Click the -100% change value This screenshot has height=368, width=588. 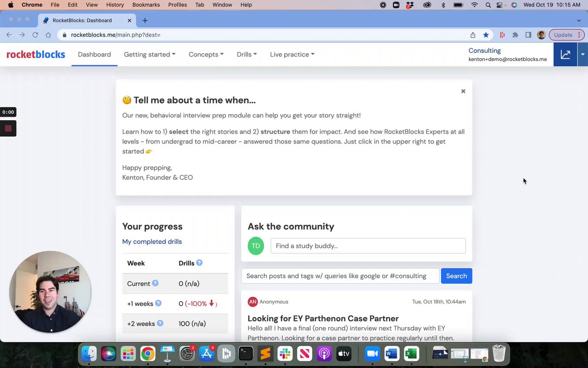pos(201,304)
